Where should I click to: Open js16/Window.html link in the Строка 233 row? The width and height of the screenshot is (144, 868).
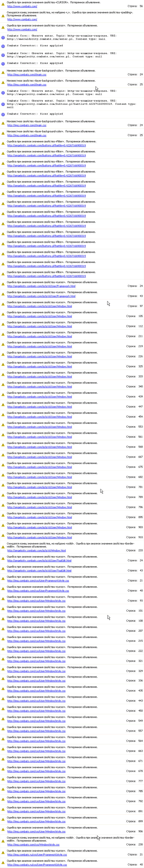click(37, 551)
